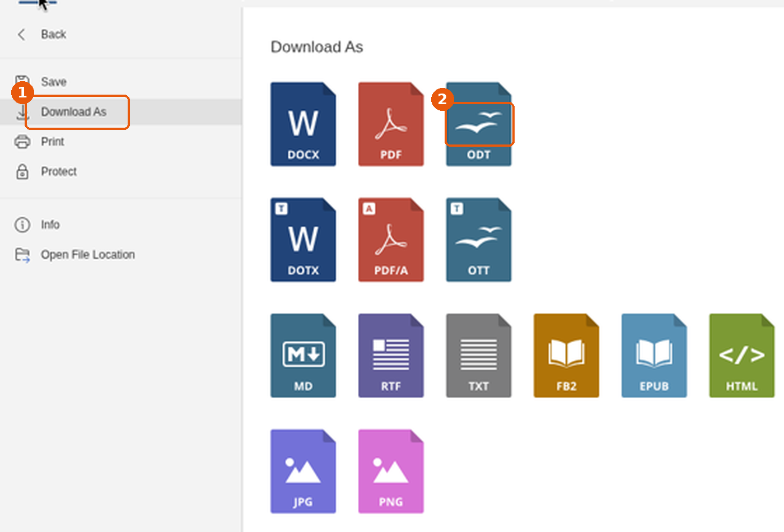Save document as JPG image
This screenshot has height=532, width=784.
point(303,472)
